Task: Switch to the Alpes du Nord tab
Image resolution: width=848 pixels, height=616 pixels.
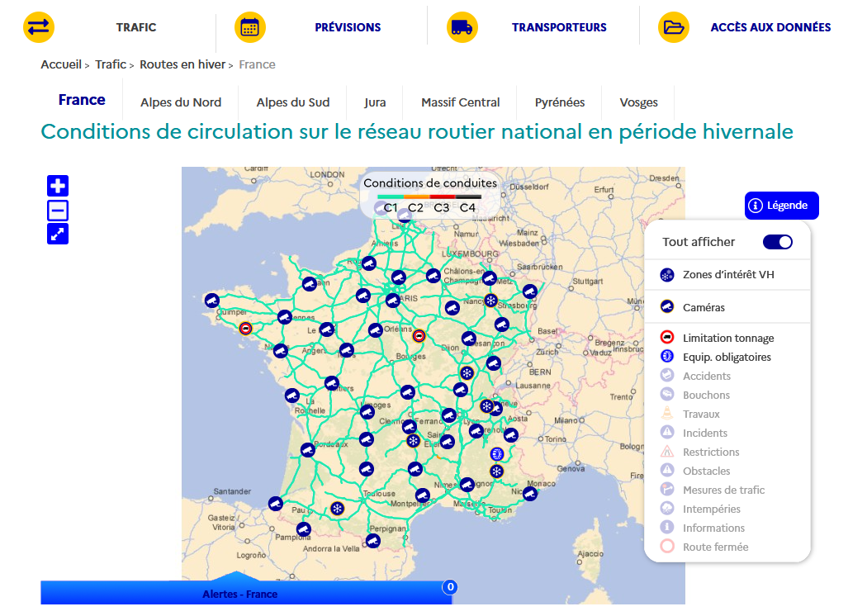Action: coord(181,102)
